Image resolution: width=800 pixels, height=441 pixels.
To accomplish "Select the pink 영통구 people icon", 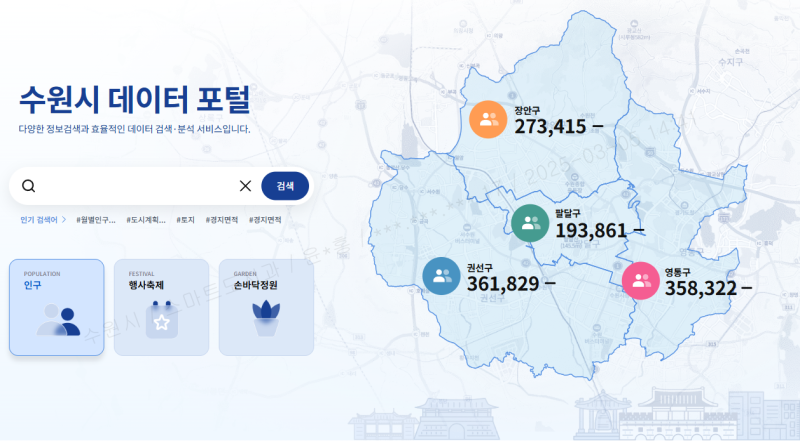I will (x=640, y=281).
